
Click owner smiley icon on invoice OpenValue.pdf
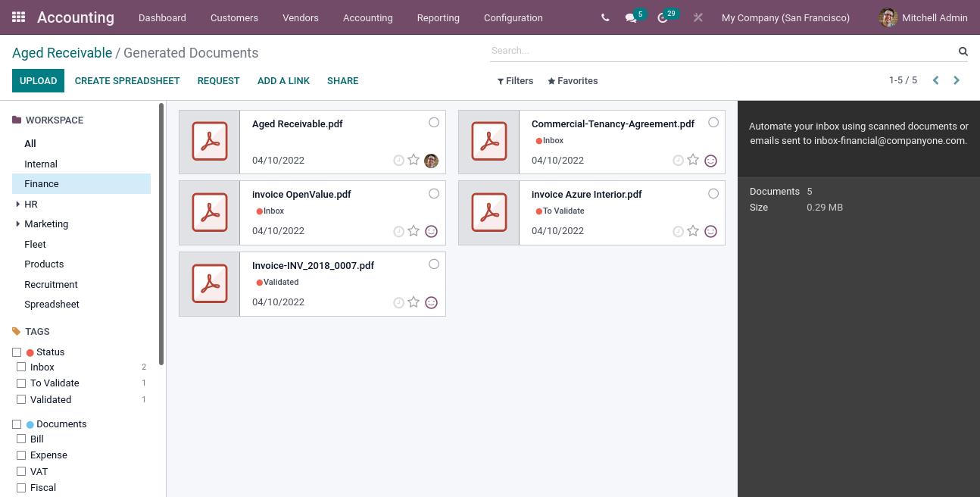click(x=431, y=232)
